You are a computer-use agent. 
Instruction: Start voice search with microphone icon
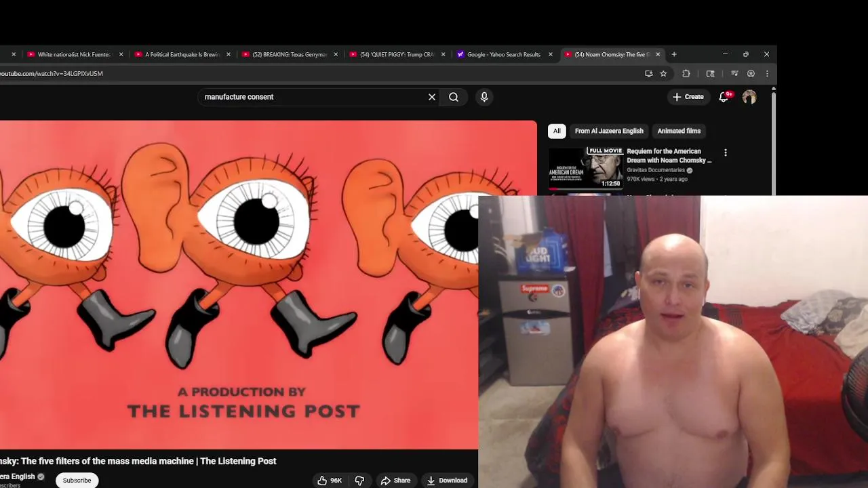[484, 97]
